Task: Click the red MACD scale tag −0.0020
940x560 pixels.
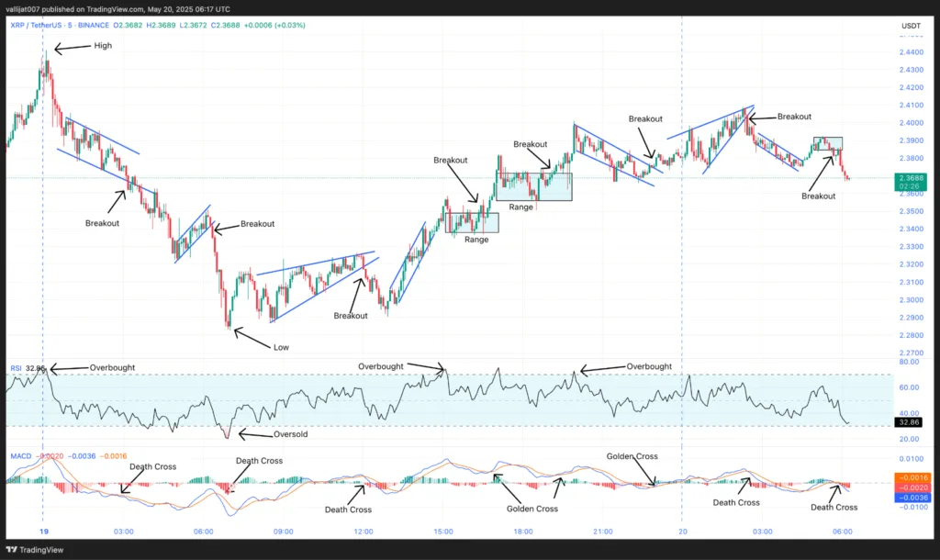Action: (x=912, y=488)
